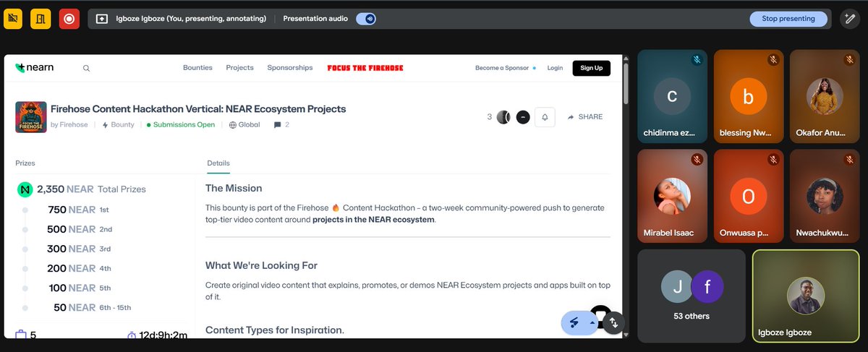Screen dimensions: 868x352
Task: Click the bell subscribe button
Action: click(545, 117)
